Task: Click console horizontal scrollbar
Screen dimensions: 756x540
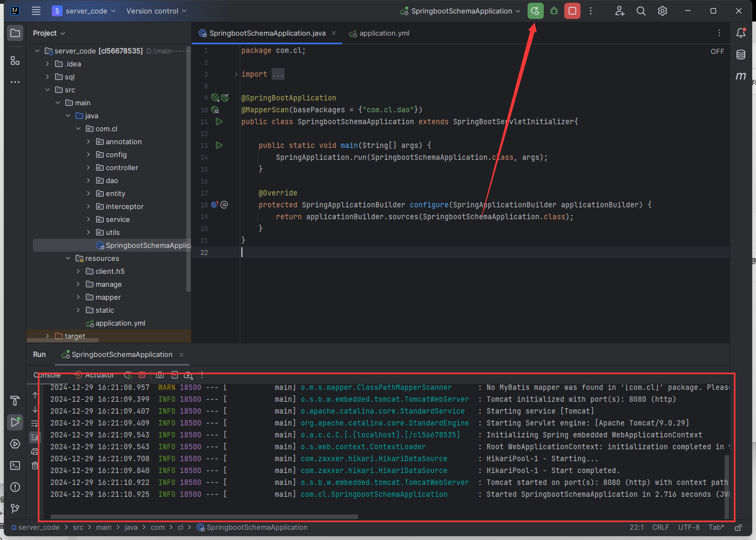Action: point(204,517)
